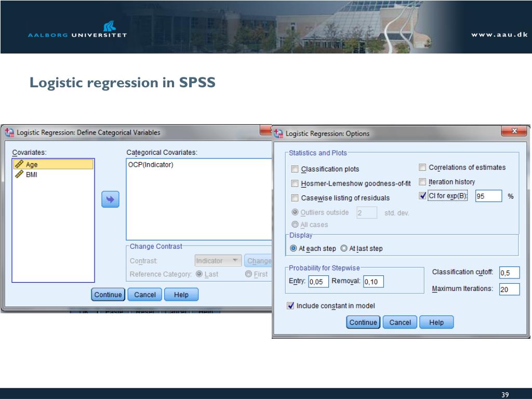Enable Hosmer-Lemeshow goodness-of-fit checkbox

(x=295, y=183)
